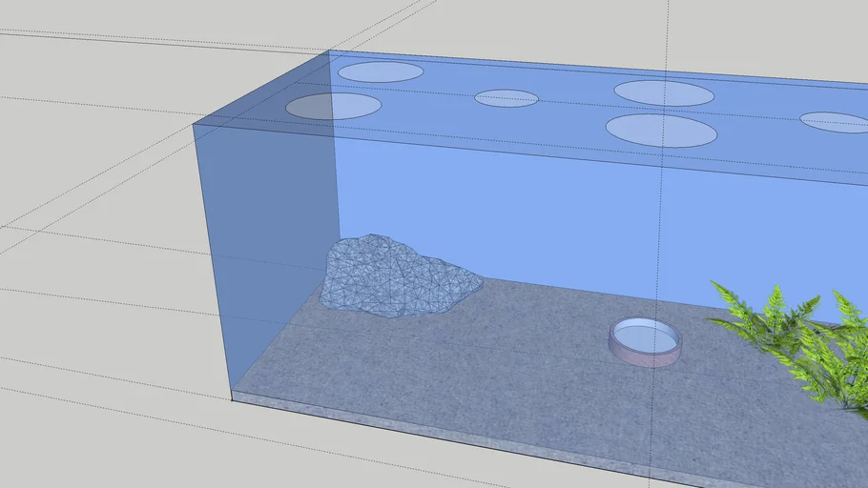Image resolution: width=868 pixels, height=488 pixels.
Task: Click the round water dish rim
Action: [646, 356]
